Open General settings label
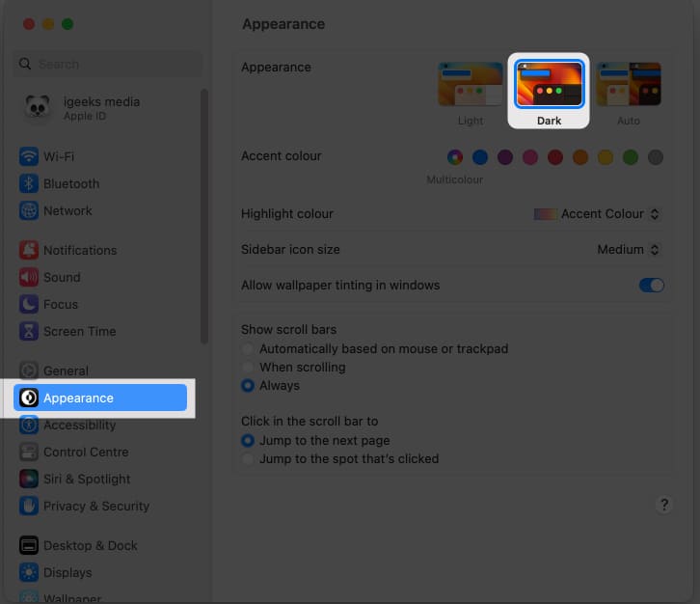Image resolution: width=700 pixels, height=604 pixels. (66, 371)
